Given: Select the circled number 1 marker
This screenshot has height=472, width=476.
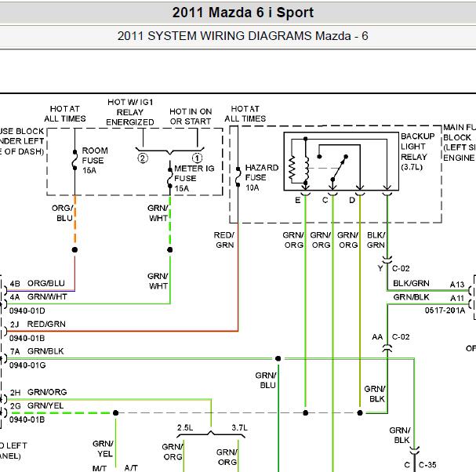Looking at the screenshot, I should (197, 158).
